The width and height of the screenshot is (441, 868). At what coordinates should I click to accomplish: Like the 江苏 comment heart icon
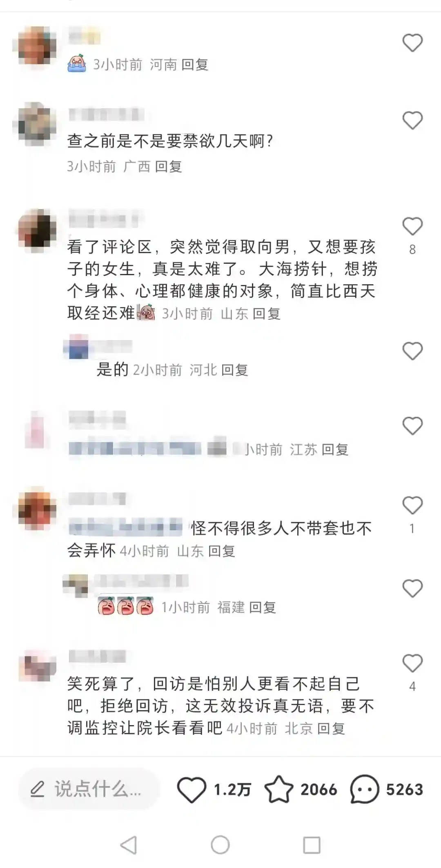point(412,426)
